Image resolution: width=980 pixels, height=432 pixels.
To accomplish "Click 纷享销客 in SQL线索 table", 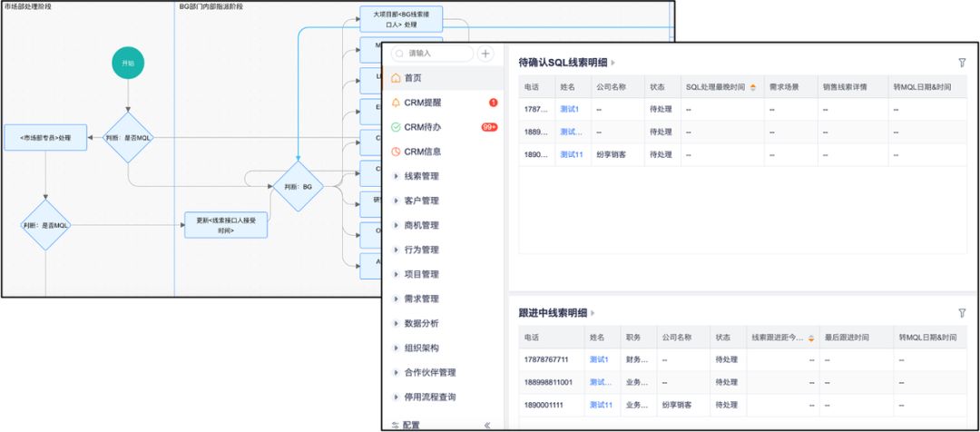I will 612,154.
